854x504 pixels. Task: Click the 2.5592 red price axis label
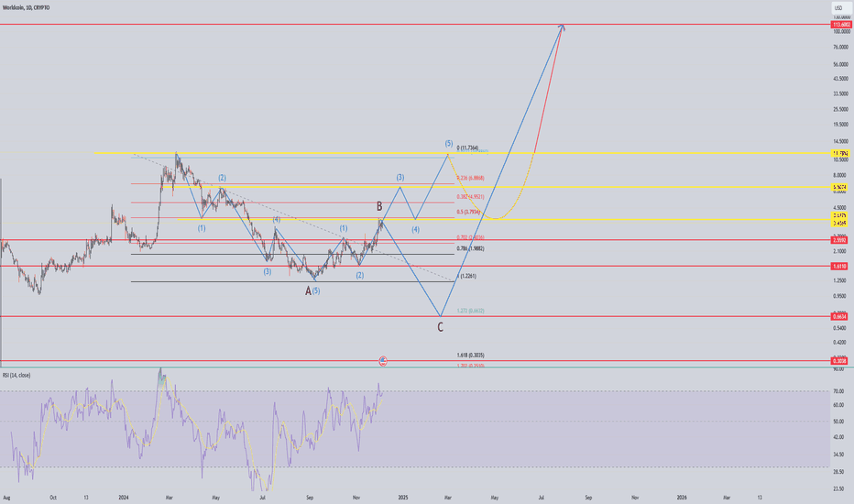click(x=838, y=241)
